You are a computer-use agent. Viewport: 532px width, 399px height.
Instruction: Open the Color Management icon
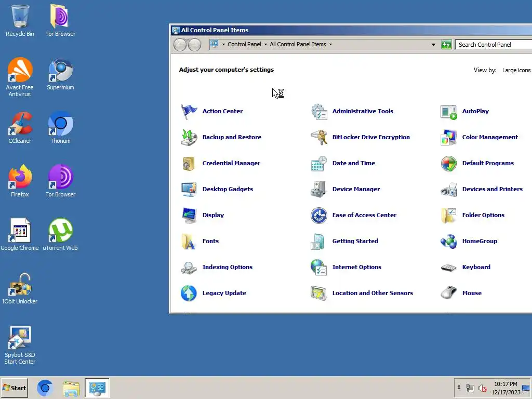click(x=448, y=137)
